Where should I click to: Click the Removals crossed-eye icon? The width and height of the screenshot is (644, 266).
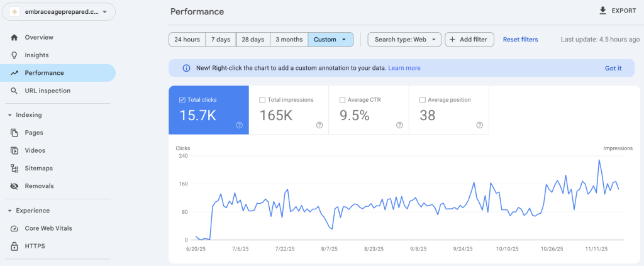(x=14, y=186)
